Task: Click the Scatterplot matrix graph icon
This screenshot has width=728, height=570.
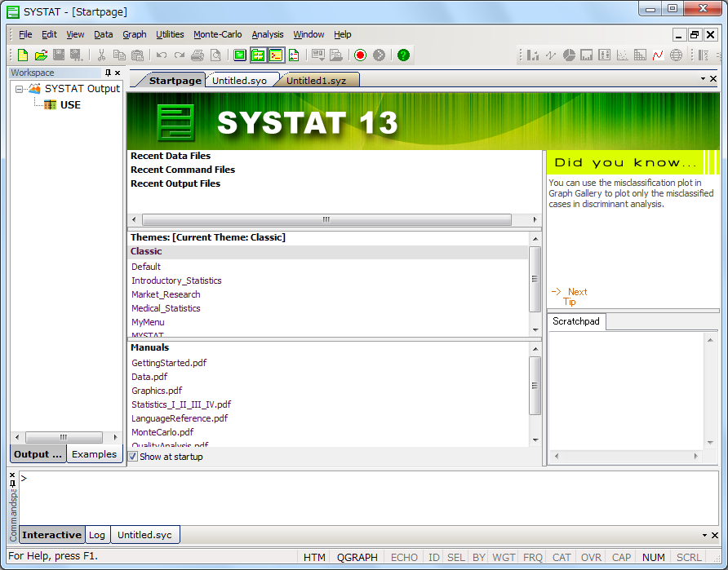Action: click(x=640, y=55)
